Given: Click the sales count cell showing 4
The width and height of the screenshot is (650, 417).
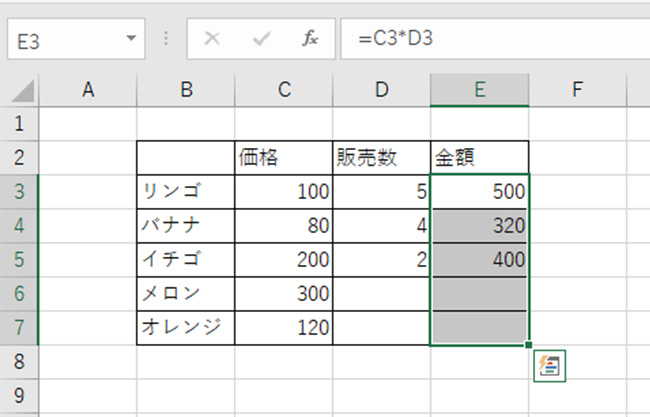Looking at the screenshot, I should coord(381,226).
